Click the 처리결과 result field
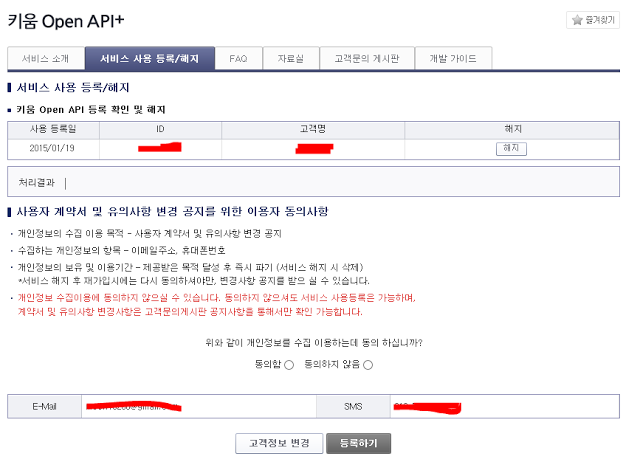Viewport: 640px width, 462px height. pos(313,182)
